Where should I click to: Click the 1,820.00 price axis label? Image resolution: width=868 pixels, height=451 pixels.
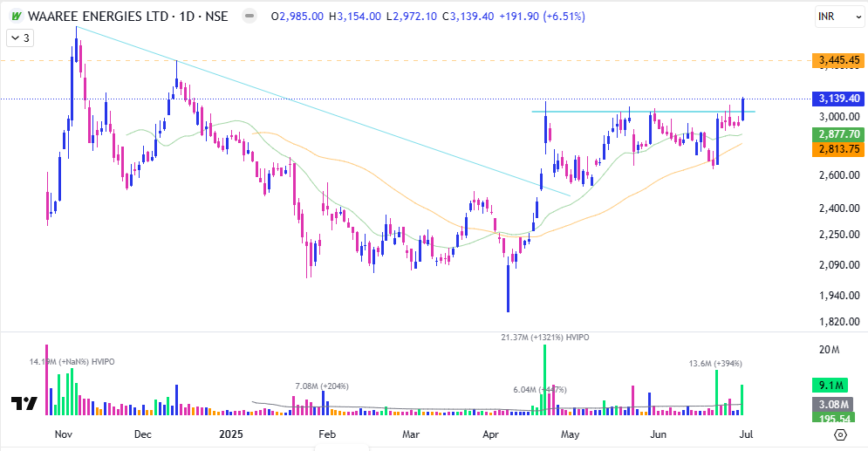click(x=838, y=322)
